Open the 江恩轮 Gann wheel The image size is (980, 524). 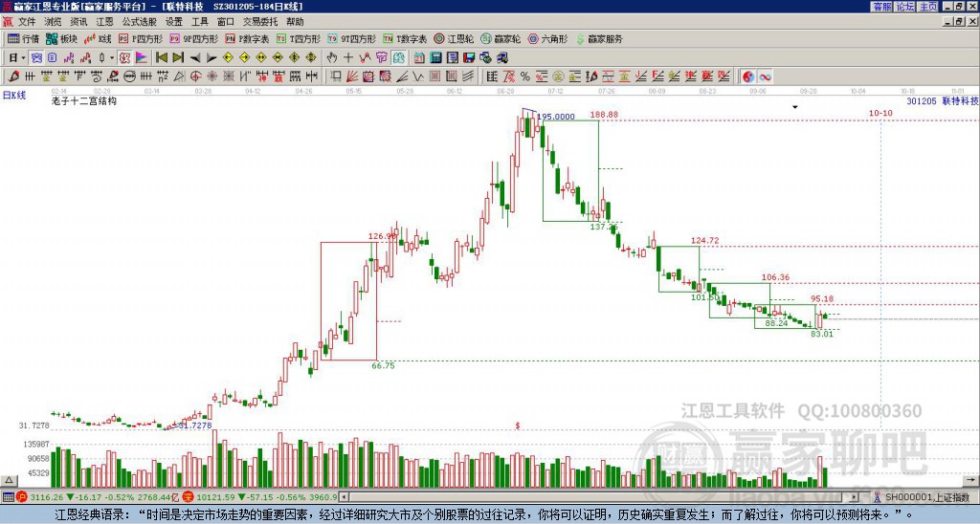[454, 38]
